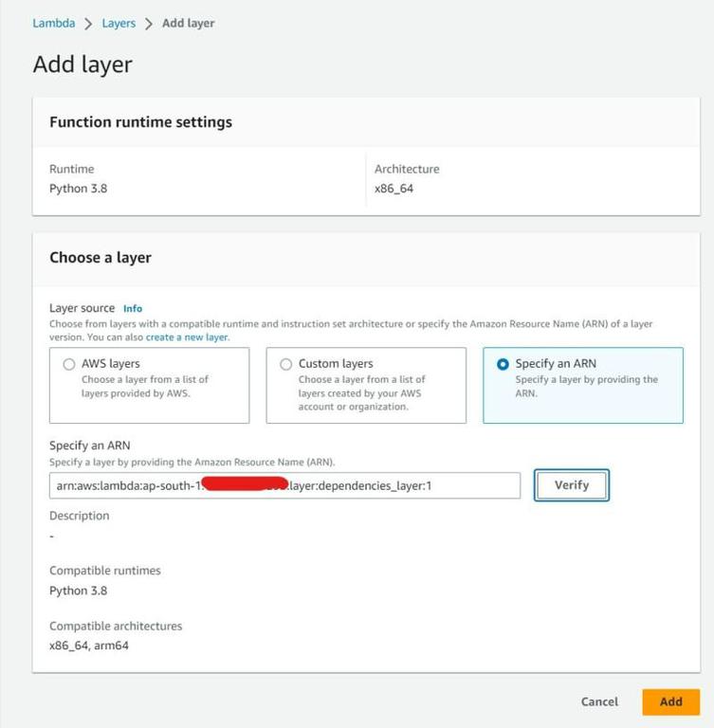Click the orange Add button

pyautogui.click(x=670, y=701)
